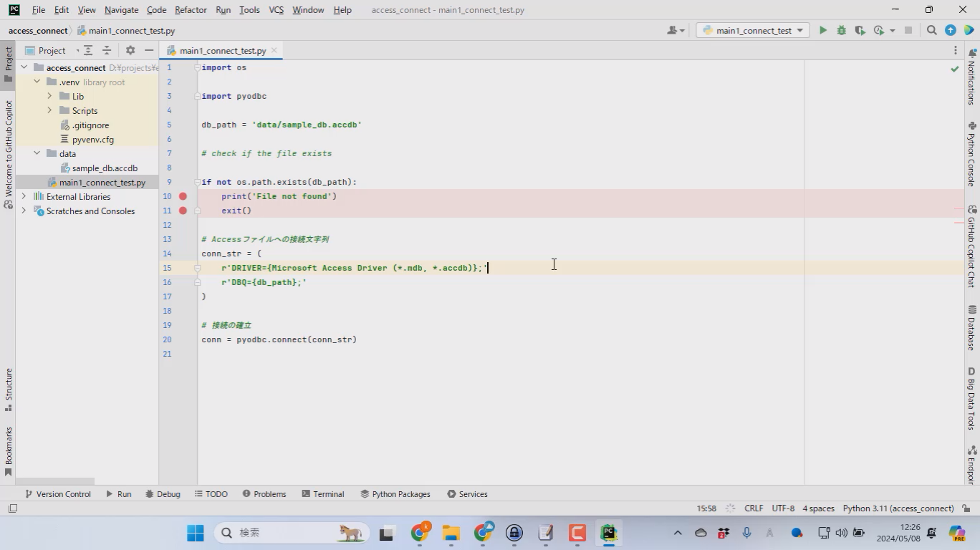This screenshot has width=980, height=550.
Task: Collapse all in Project panel
Action: [107, 50]
